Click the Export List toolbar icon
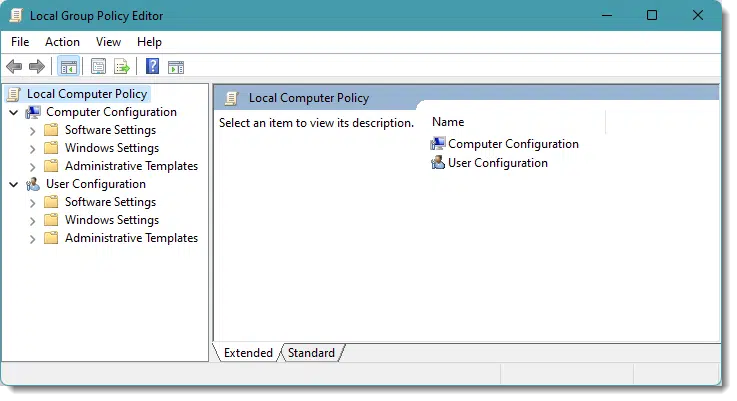737x401 pixels. pyautogui.click(x=122, y=67)
